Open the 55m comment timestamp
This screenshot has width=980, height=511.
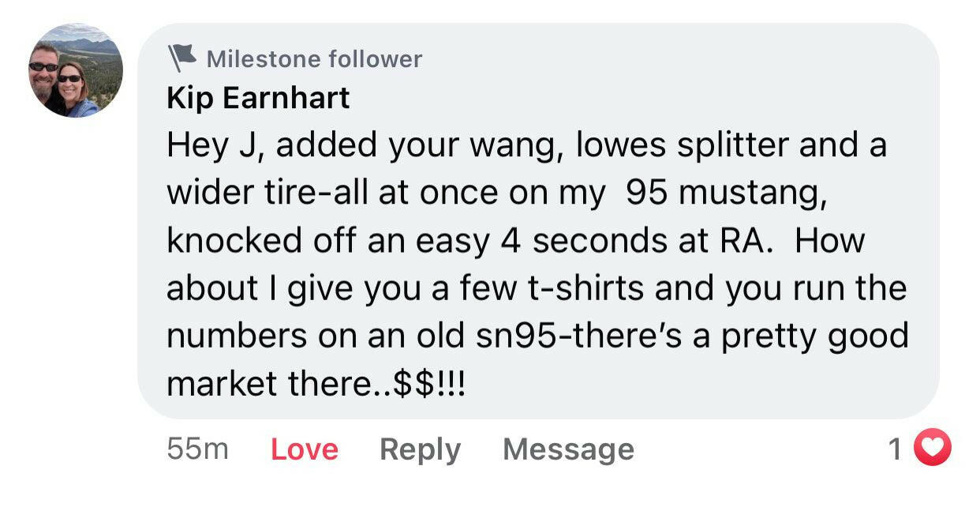197,449
